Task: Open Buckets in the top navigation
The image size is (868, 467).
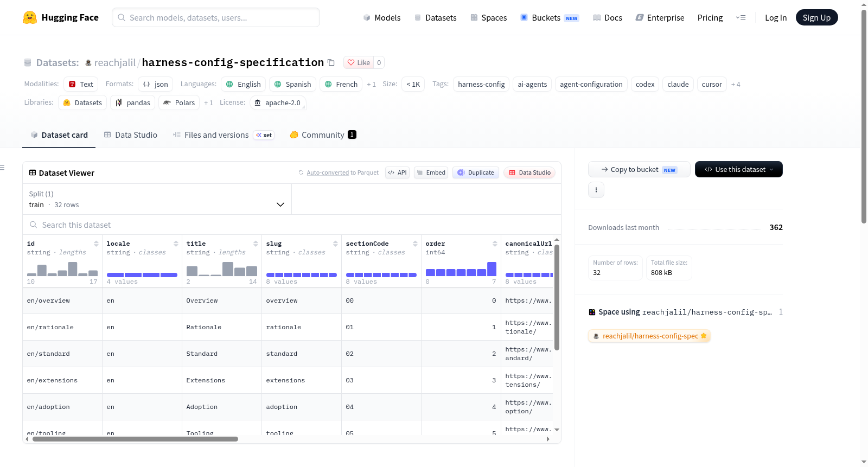Action: [550, 17]
